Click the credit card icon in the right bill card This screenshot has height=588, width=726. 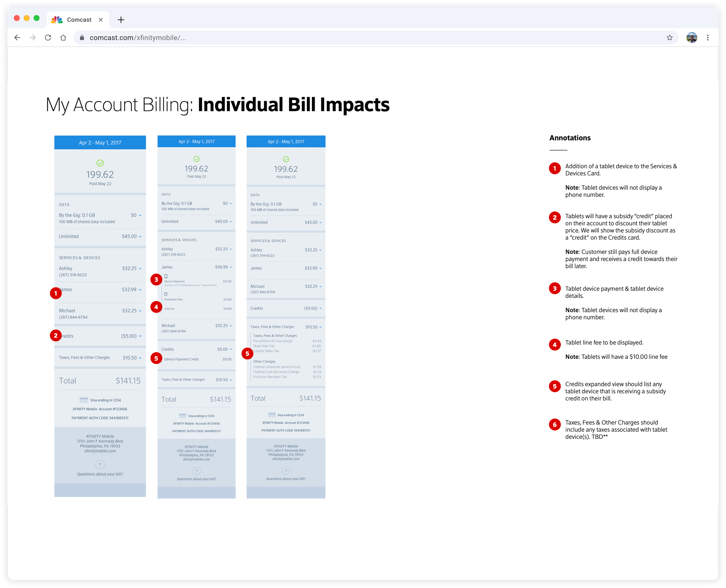point(272,415)
